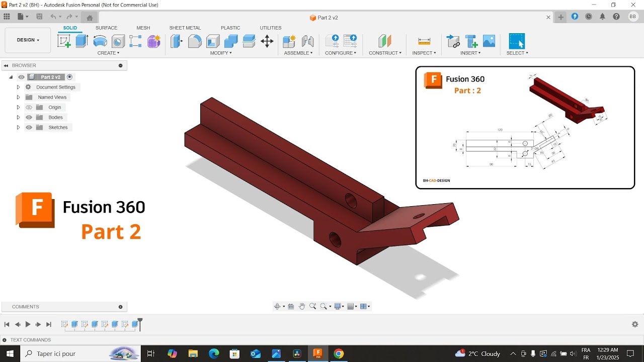Toggle Origin folder visibility eye
The height and width of the screenshot is (362, 644).
(29, 107)
